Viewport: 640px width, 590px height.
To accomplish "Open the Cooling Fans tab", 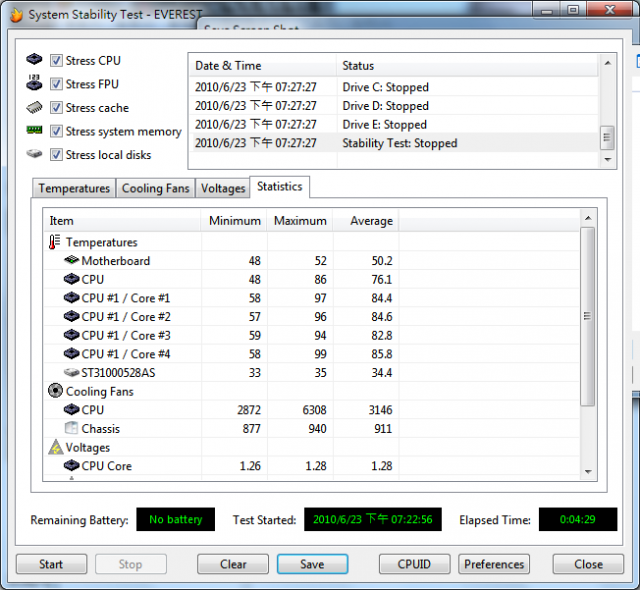I will pyautogui.click(x=156, y=188).
